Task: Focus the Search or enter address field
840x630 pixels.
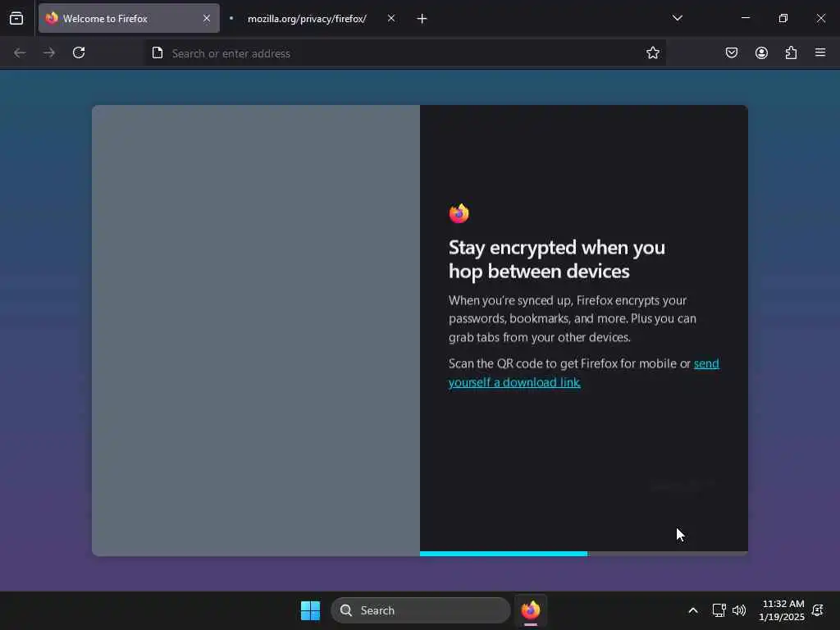Action: click(x=405, y=53)
